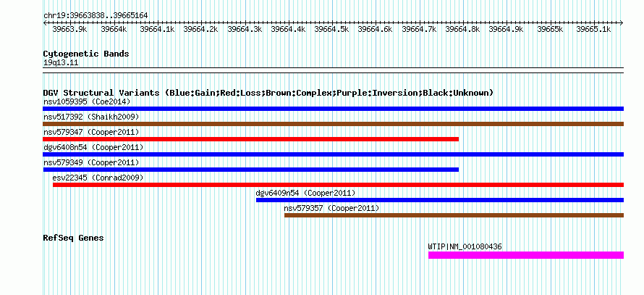
Task: Select the 19q13.11 band label
Action: point(61,63)
